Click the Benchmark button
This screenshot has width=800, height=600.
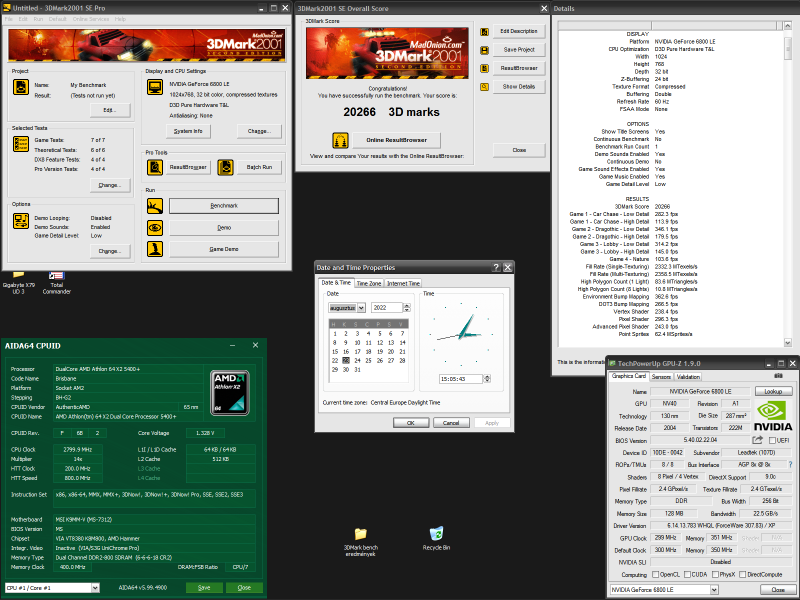click(x=224, y=206)
